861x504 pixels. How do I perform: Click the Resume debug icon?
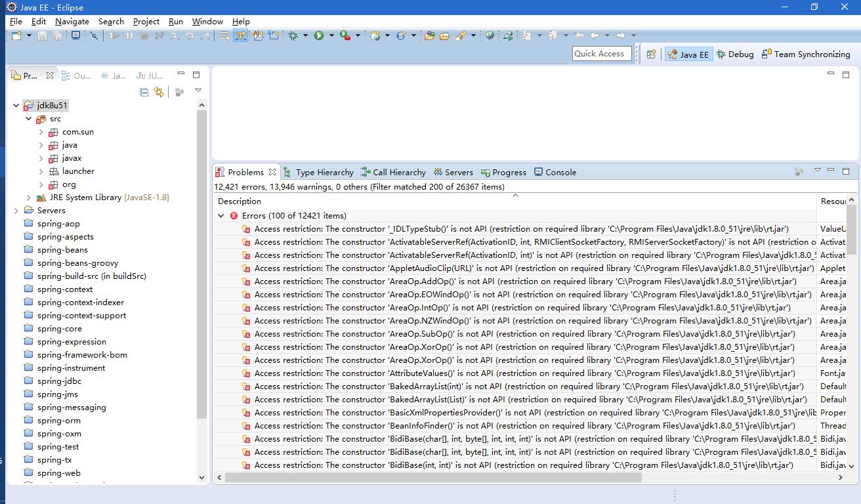pos(114,35)
